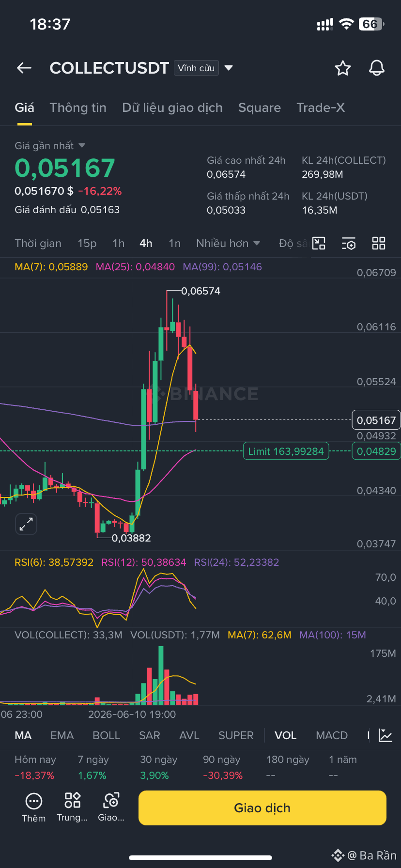Screen dimensions: 401x868
Task: Select the Thời gian line chart view
Action: coord(38,243)
